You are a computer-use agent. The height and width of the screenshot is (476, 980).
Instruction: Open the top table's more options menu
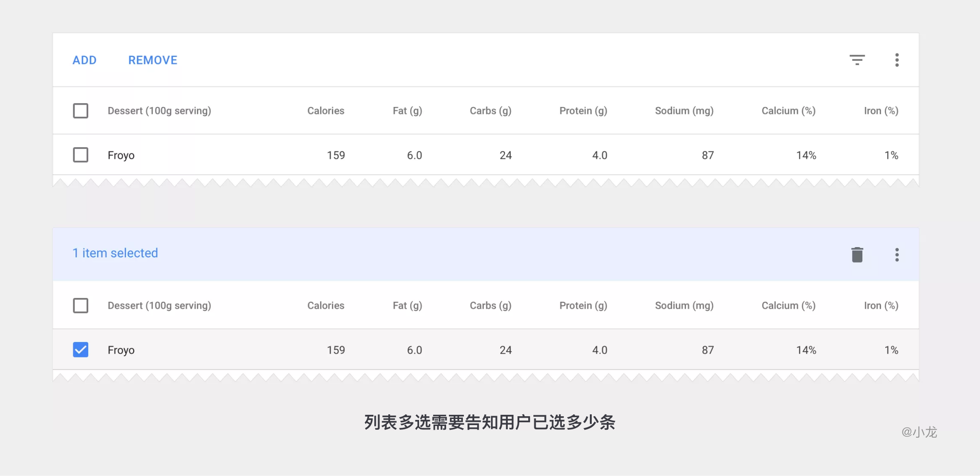click(x=896, y=60)
